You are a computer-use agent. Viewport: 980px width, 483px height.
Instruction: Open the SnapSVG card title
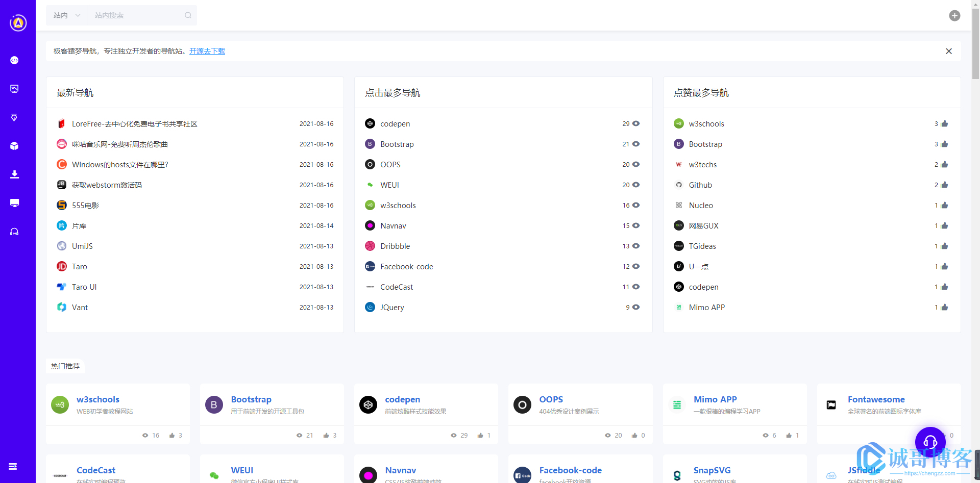(x=712, y=470)
